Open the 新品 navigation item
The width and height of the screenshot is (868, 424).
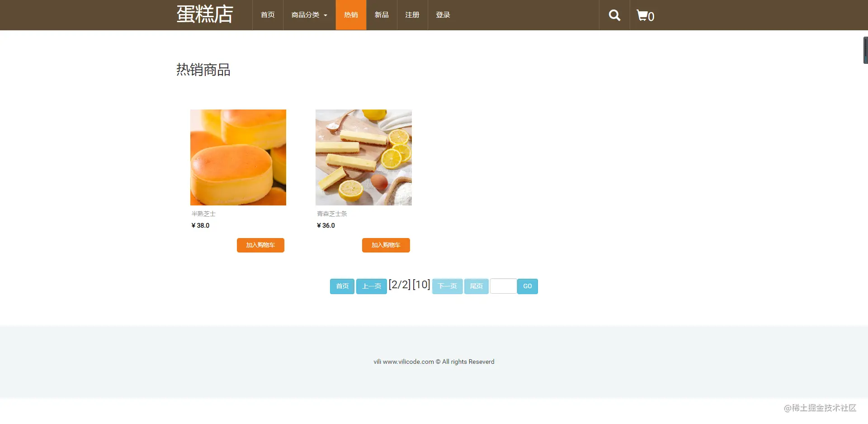(x=382, y=15)
